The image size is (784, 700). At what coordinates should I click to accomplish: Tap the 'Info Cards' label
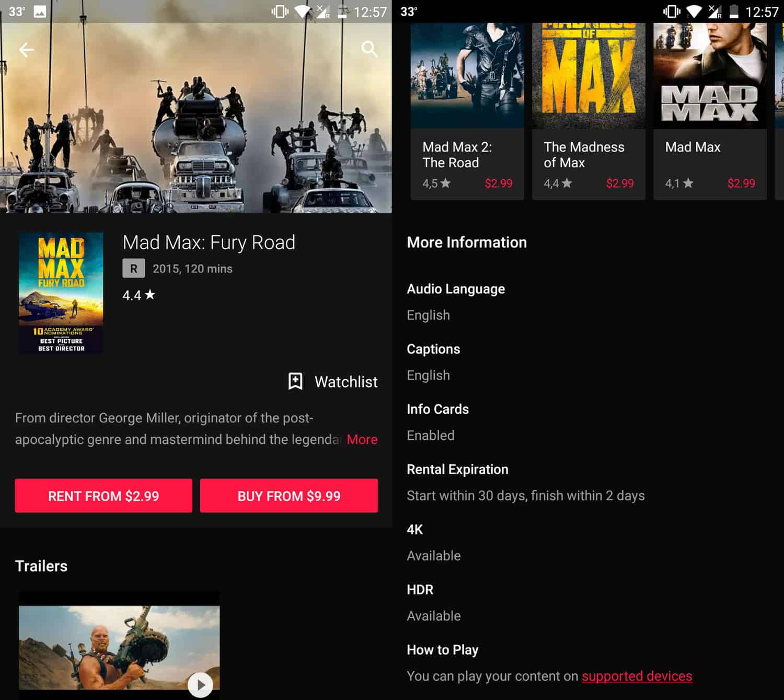pyautogui.click(x=437, y=409)
